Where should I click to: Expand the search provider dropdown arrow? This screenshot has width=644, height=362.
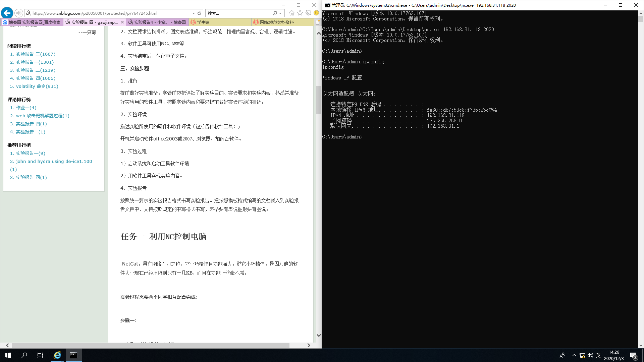(280, 13)
